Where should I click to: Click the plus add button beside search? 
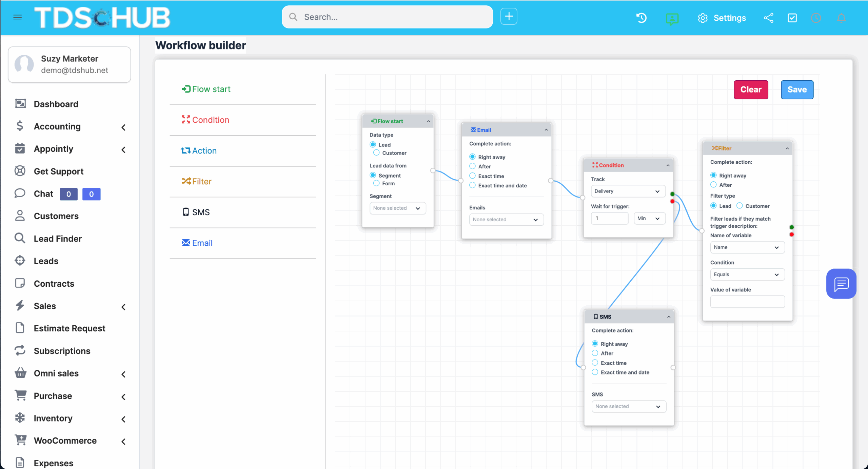[509, 17]
